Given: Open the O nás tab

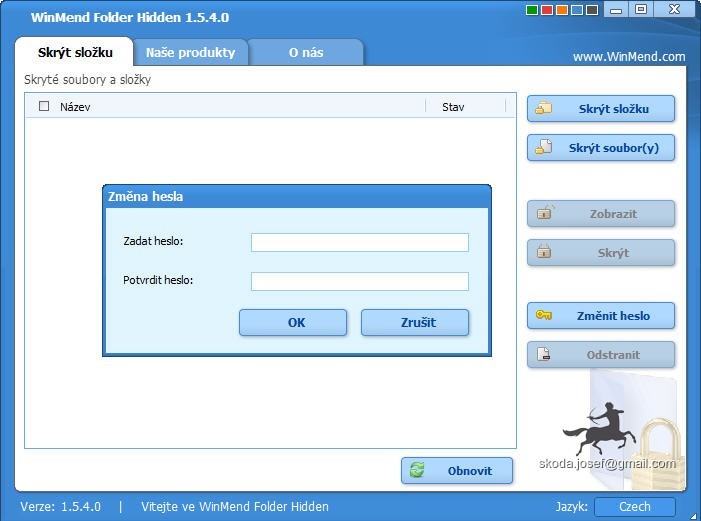Looking at the screenshot, I should (x=306, y=52).
